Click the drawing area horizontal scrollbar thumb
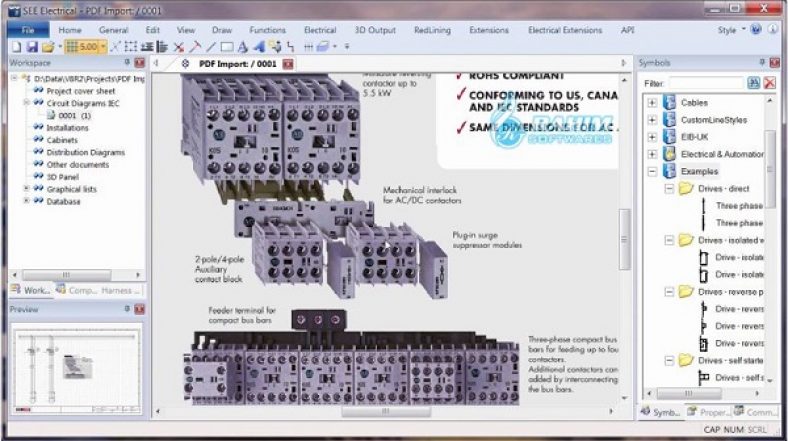 [x=386, y=411]
